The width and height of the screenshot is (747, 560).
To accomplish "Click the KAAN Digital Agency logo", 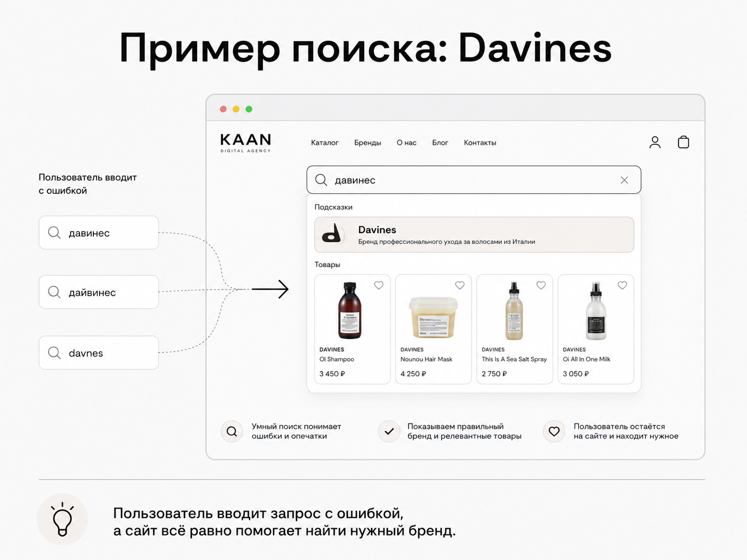I will (246, 143).
